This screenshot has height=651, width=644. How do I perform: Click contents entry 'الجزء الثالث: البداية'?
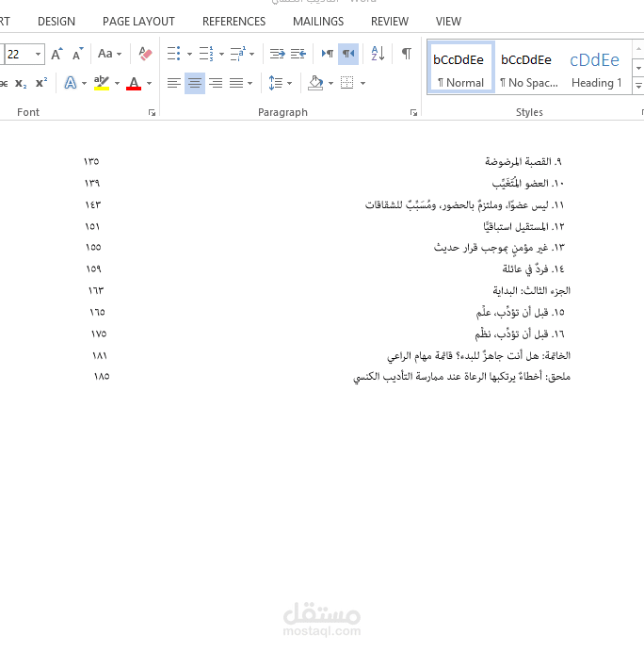coord(532,290)
